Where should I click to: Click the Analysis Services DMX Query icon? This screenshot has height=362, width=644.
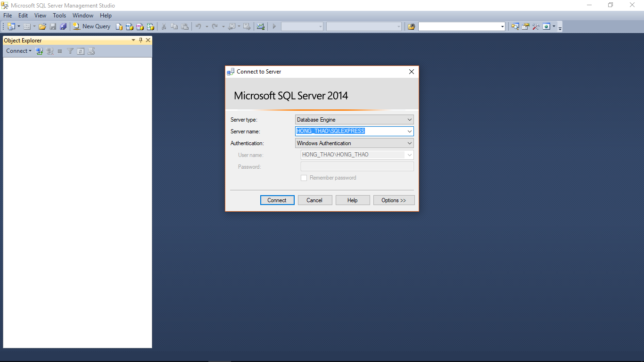coord(140,26)
